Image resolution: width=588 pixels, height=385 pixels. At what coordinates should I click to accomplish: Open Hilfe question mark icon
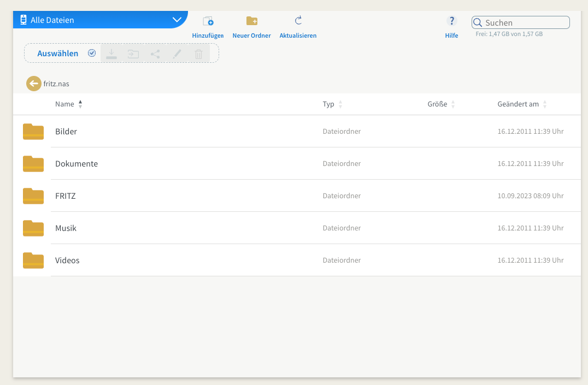451,21
